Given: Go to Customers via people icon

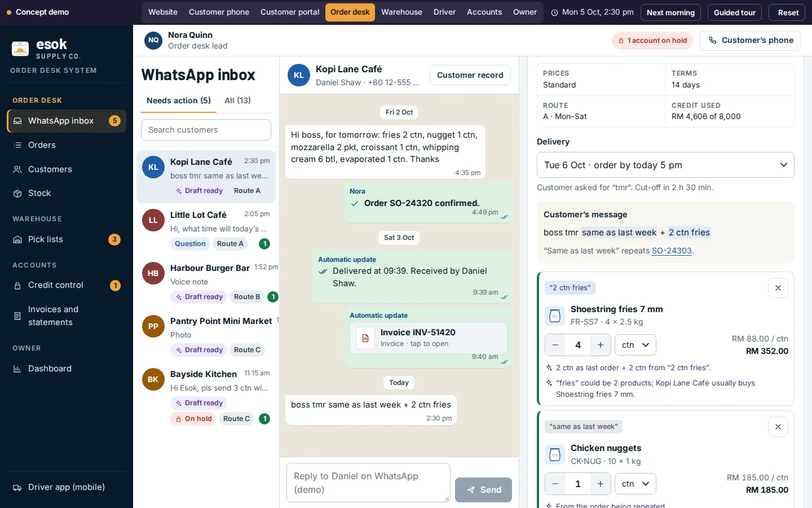Looking at the screenshot, I should [x=17, y=169].
